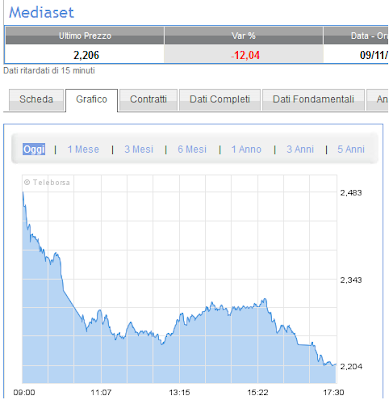Screen dimensions: 389x400
Task: Click the Ultimo Prezzo column header
Action: tap(85, 36)
